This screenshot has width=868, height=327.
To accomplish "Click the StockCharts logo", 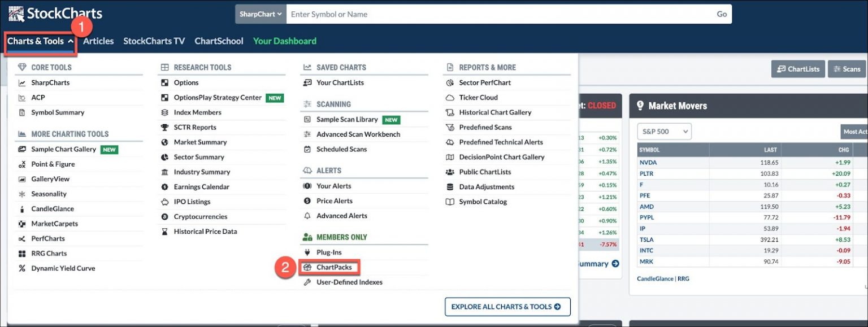I will [x=55, y=14].
